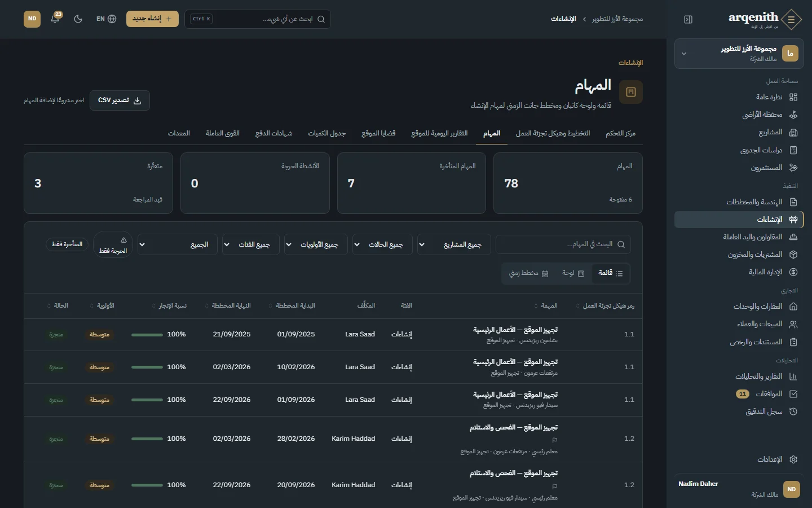Click تصدير CSV button
The image size is (812, 508).
point(120,100)
